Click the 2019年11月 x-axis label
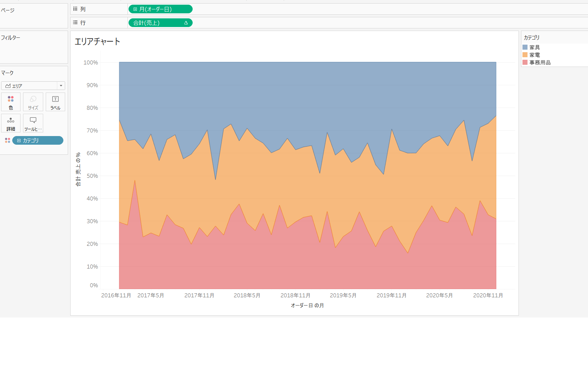This screenshot has width=588, height=379. (x=392, y=295)
